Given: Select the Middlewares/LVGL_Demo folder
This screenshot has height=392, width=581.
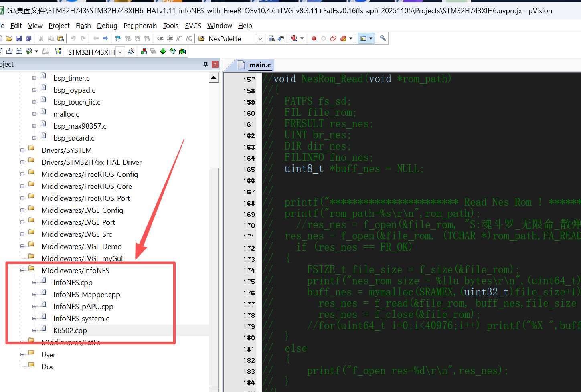Looking at the screenshot, I should tap(81, 247).
